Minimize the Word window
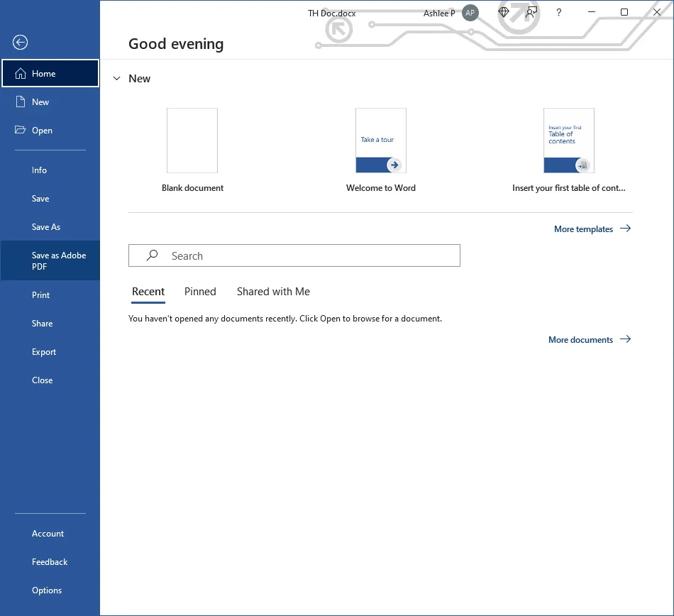Viewport: 674px width, 616px height. 592,12
